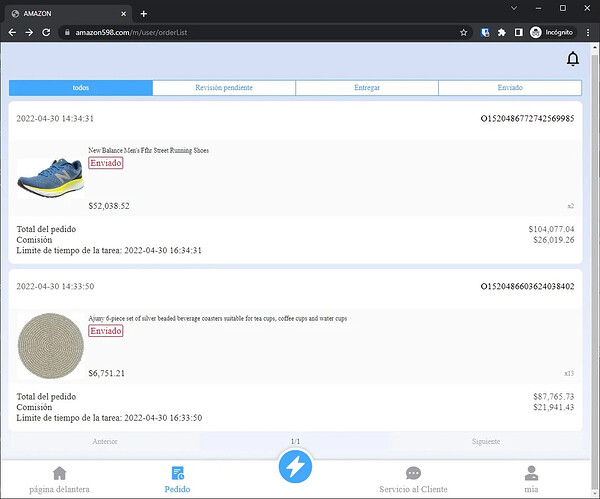Click the scrollbar up arrow
Viewport: 600px width, 499px height.
(594, 47)
